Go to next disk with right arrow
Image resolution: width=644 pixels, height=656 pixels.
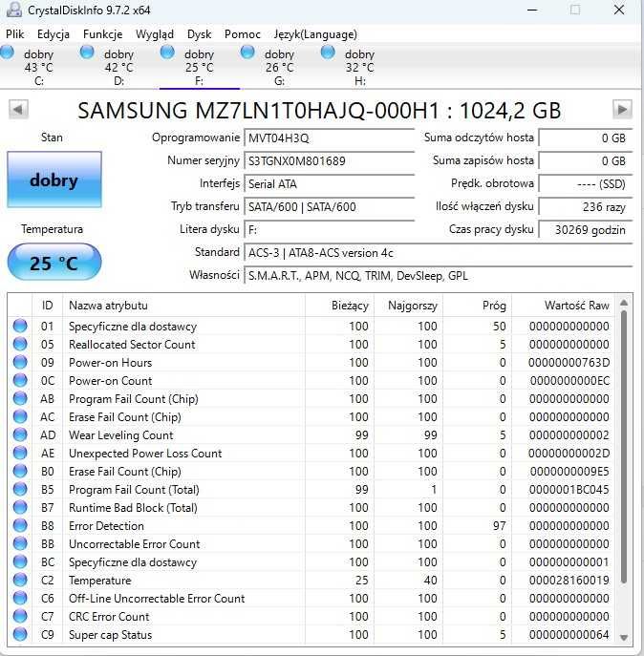622,110
